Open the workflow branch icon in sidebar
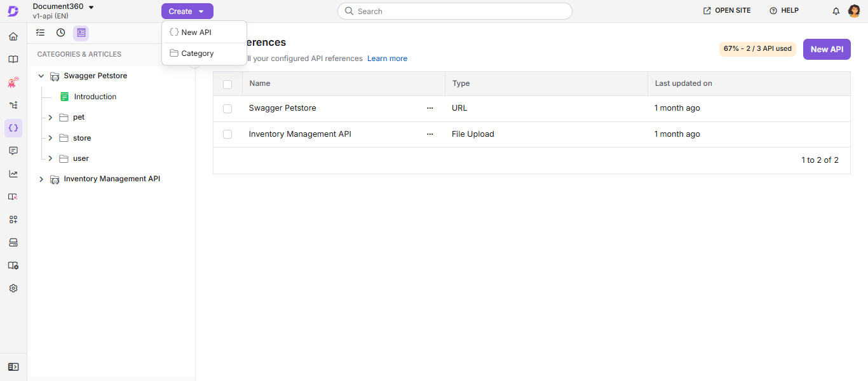Viewport: 868px width, 381px height. click(x=13, y=105)
